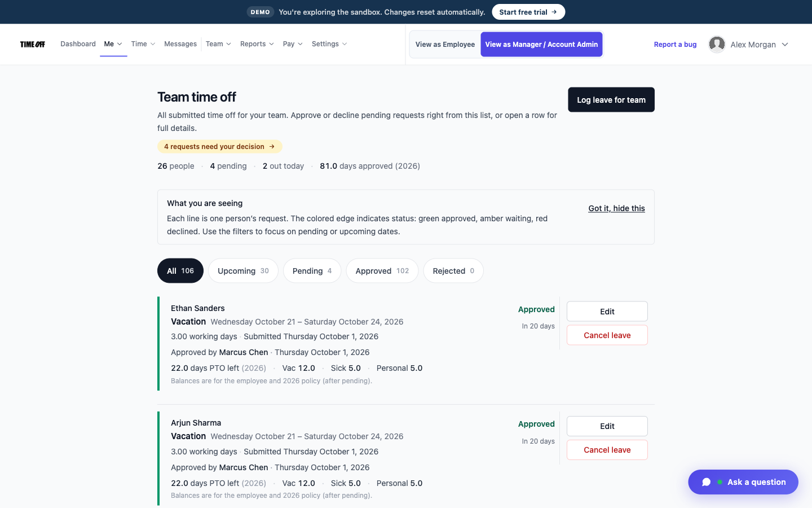Expand the Time dropdown
The height and width of the screenshot is (508, 812).
point(143,44)
